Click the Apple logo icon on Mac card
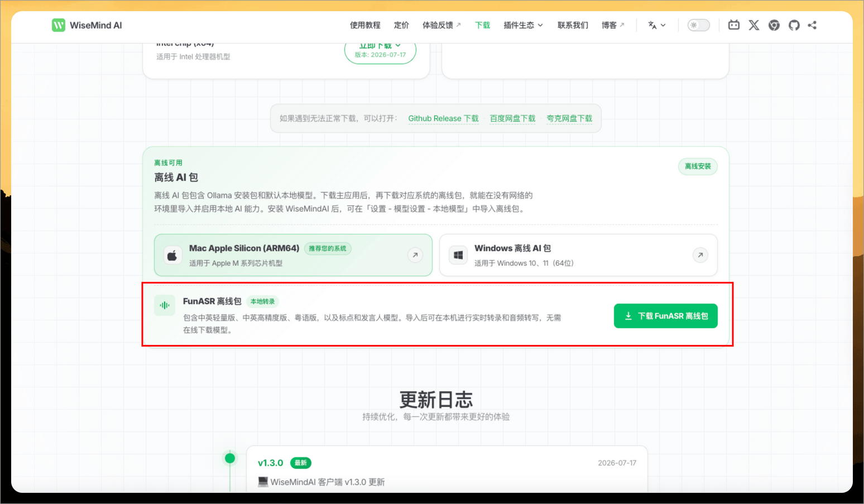Image resolution: width=864 pixels, height=504 pixels. (x=172, y=256)
